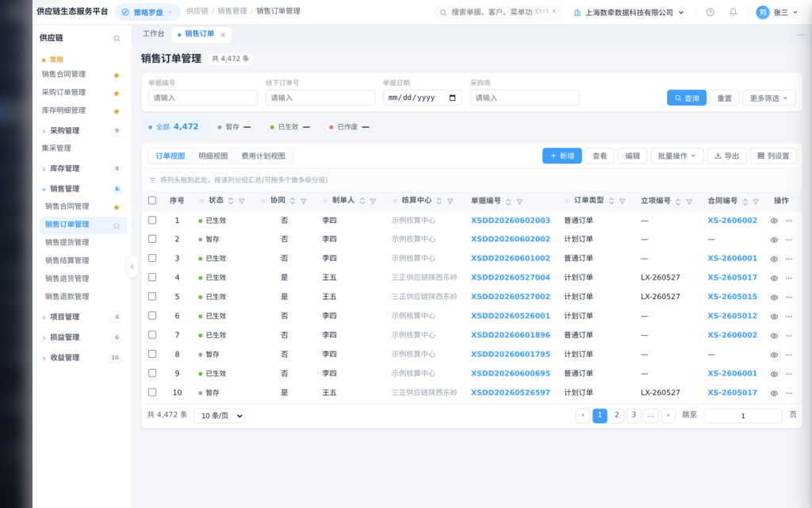Click the calendar icon in 单据日期
Screen dimensions: 812x508
click(453, 98)
